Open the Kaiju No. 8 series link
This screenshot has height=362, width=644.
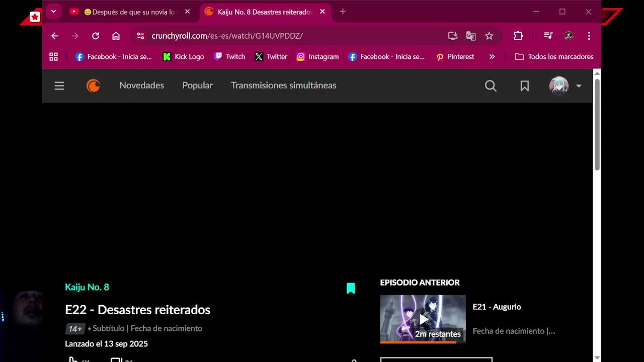[x=87, y=287]
